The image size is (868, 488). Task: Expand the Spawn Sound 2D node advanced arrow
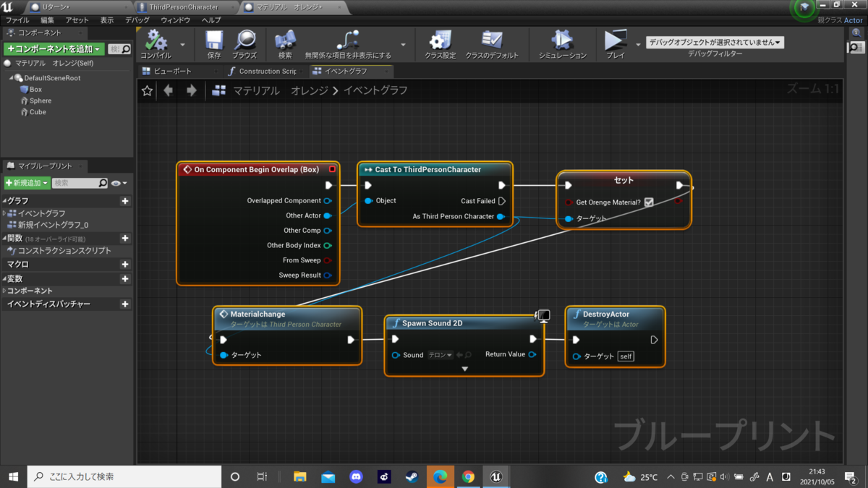(464, 369)
